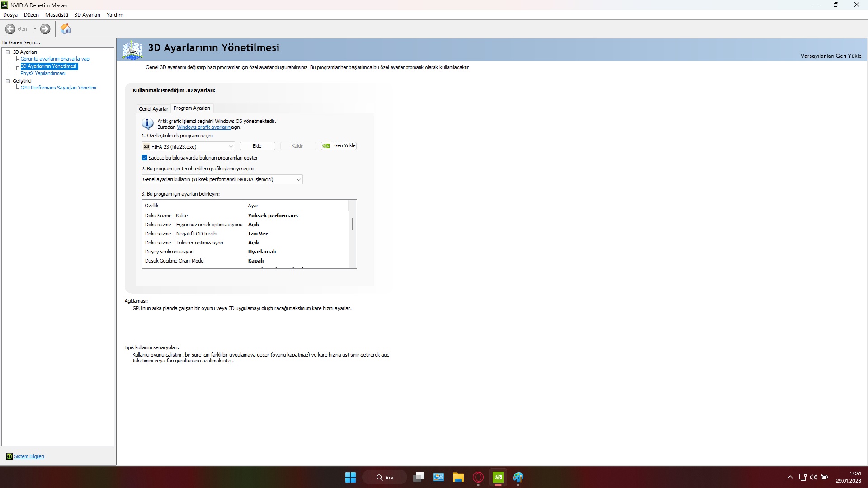
Task: Uncheck 'Sadece bu bilgisayarda bulunan programları göster'
Action: [x=145, y=158]
